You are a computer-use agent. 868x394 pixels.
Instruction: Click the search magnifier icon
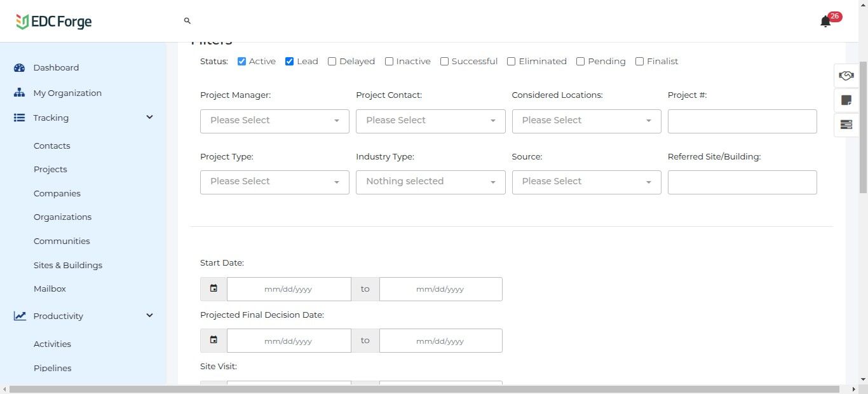(187, 21)
